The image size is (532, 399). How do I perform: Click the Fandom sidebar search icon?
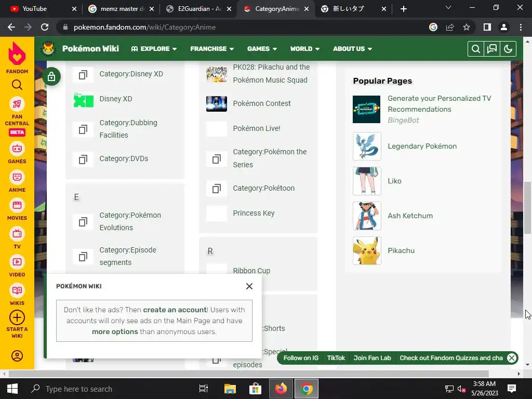click(x=17, y=85)
